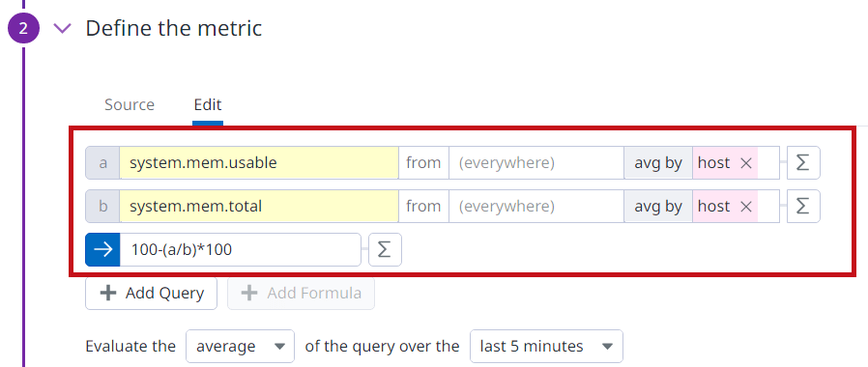Viewport: 868px width, 367px height.
Task: Click the Add Formula button
Action: (302, 293)
